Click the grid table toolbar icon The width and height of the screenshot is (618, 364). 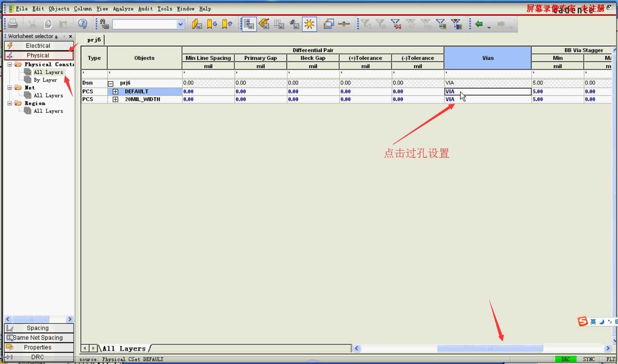tap(279, 24)
